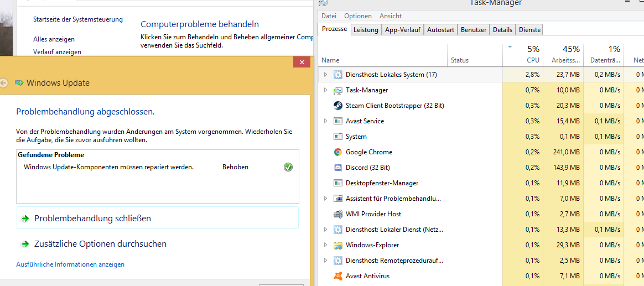Image resolution: width=644 pixels, height=286 pixels.
Task: Click the Task-Manager title bar icon
Action: [x=323, y=2]
